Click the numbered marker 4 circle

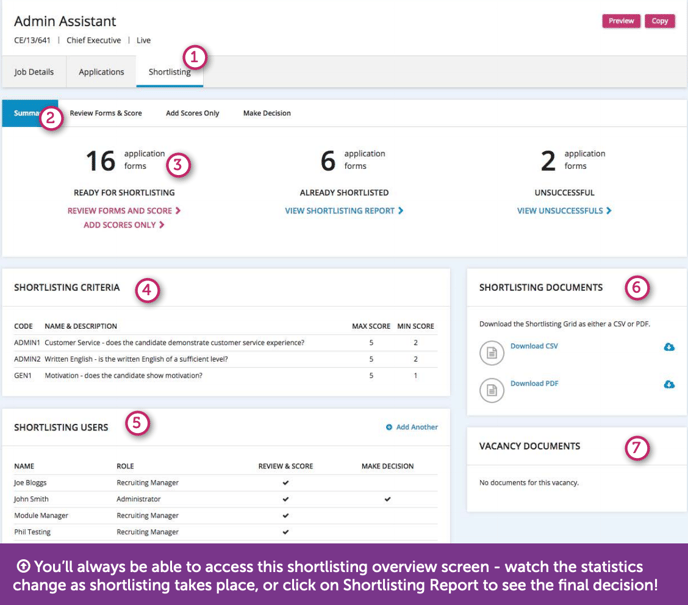click(146, 290)
